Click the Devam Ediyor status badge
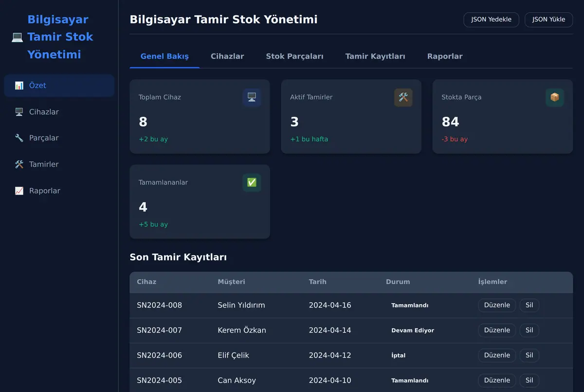Viewport: 584px width, 392px height. coord(413,330)
